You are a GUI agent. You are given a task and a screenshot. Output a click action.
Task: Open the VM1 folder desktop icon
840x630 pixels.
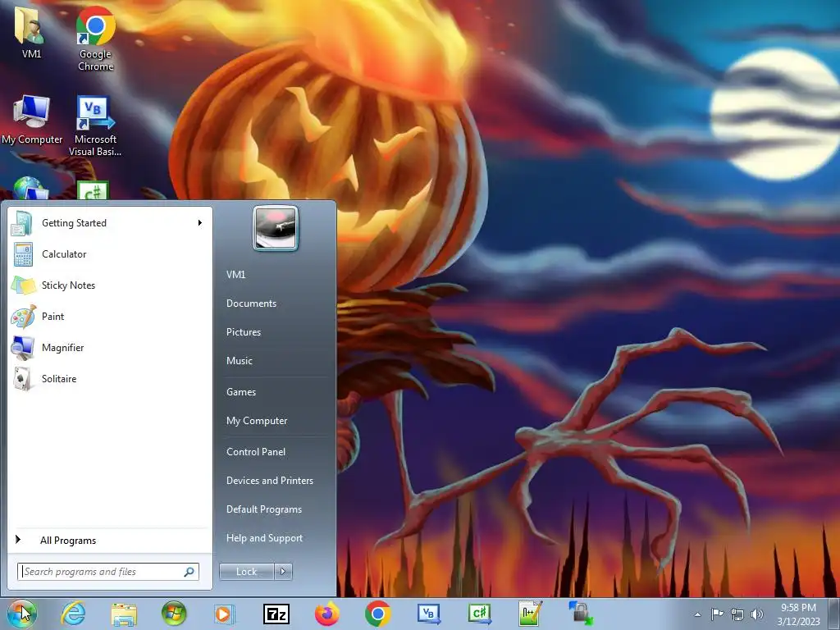pyautogui.click(x=31, y=32)
